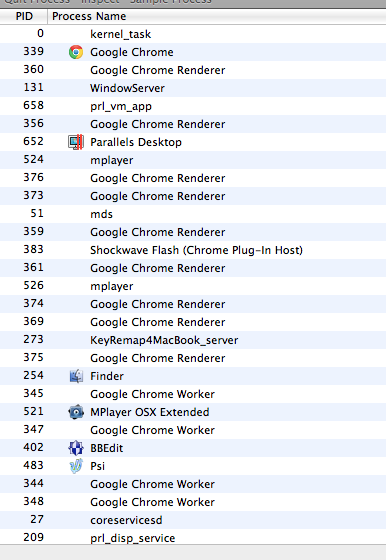Viewport: 386px width, 560px height.
Task: Select the kernel_task process row
Action: pos(193,34)
